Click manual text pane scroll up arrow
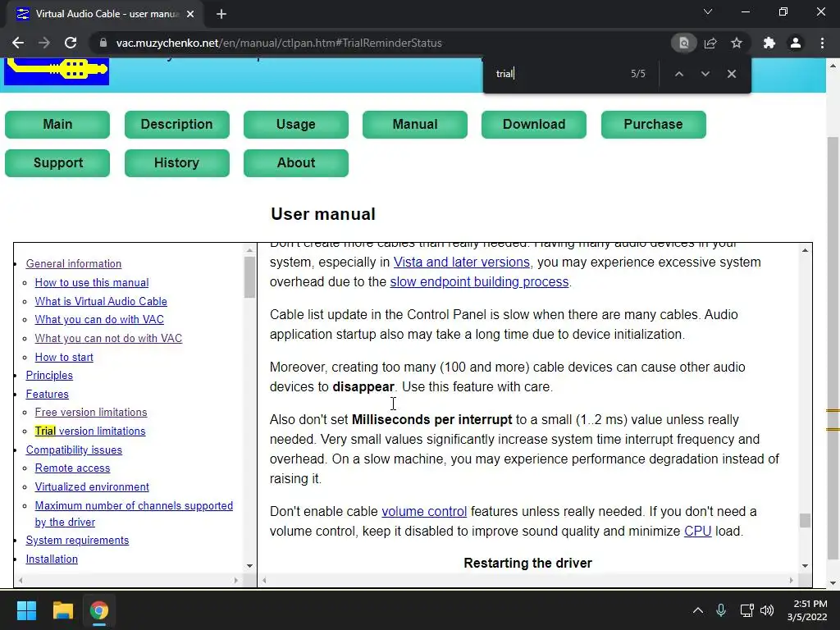The width and height of the screenshot is (840, 630). click(x=806, y=250)
